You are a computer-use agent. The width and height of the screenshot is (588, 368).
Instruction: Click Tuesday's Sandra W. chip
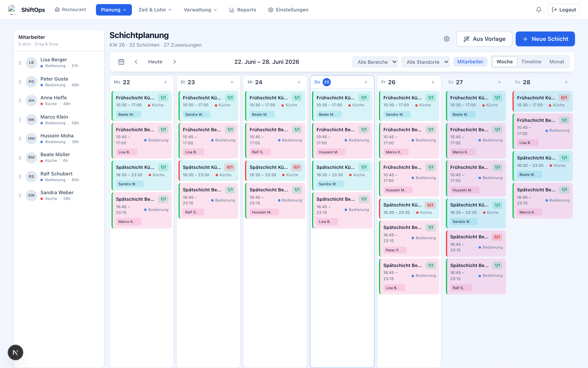[x=196, y=114]
